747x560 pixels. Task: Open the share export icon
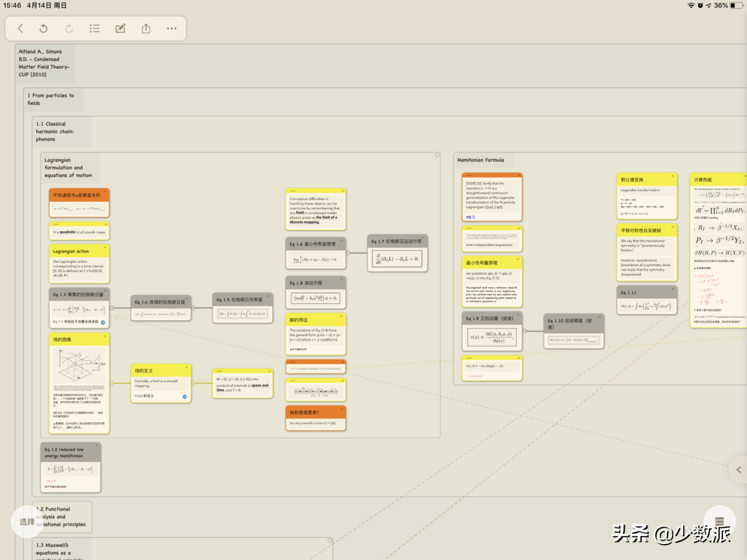click(x=146, y=29)
